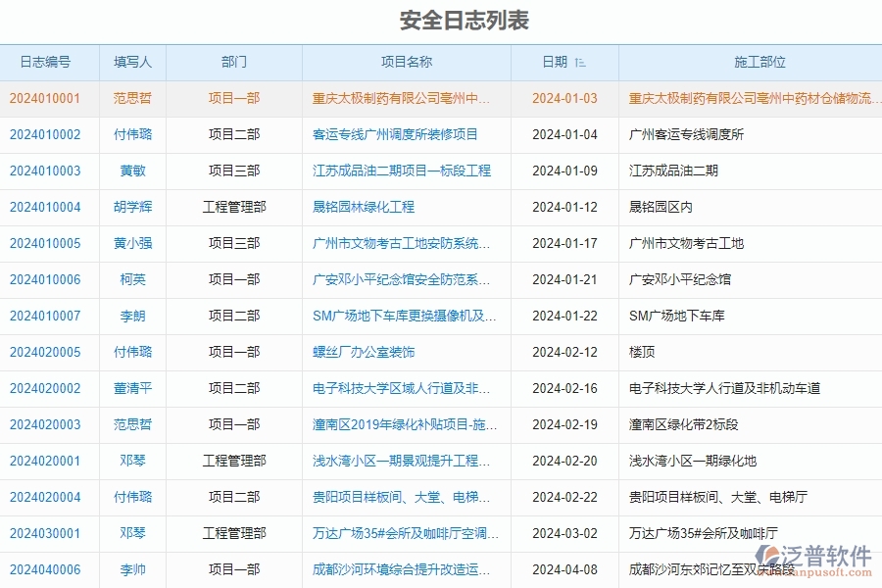Click the 日志编号 column header

[49, 62]
